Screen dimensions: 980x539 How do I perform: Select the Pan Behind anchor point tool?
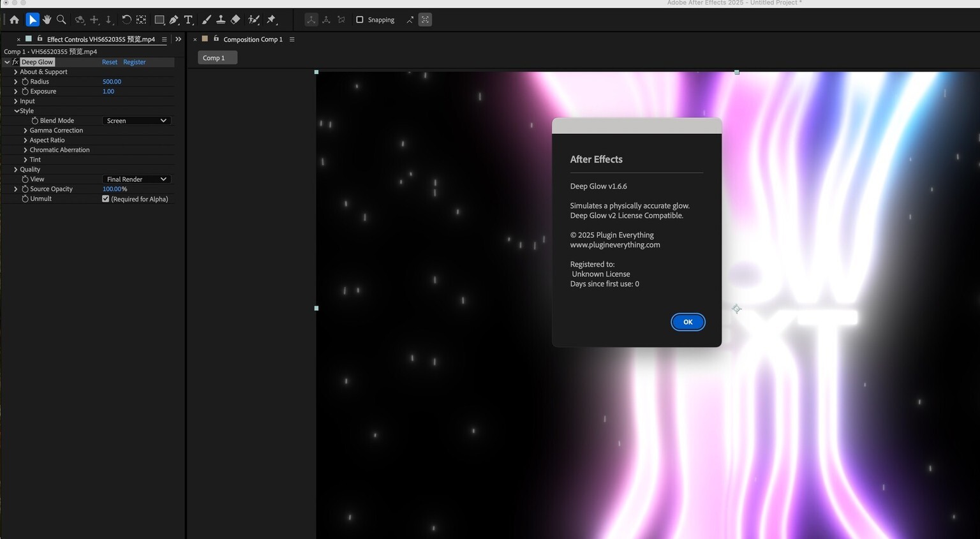(x=141, y=20)
